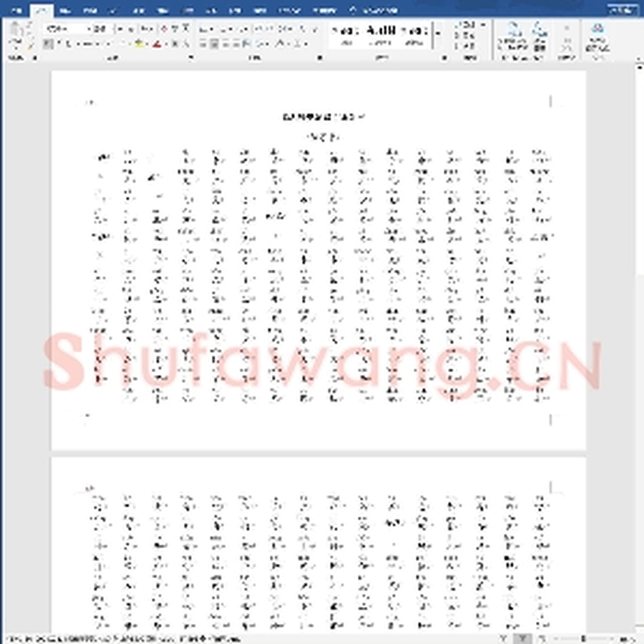Click the Sort icon in paragraph group
644x644 pixels.
(303, 29)
